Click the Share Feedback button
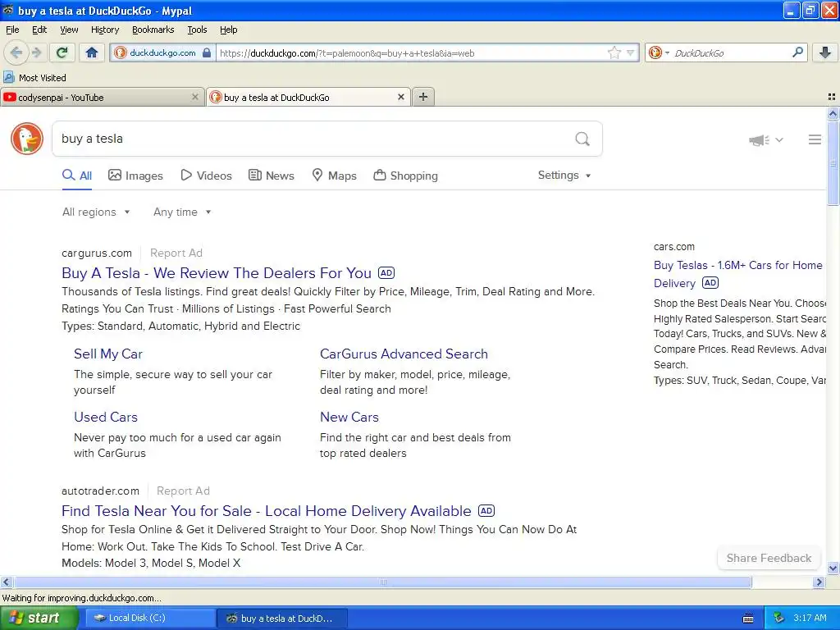The image size is (840, 630). tap(769, 558)
